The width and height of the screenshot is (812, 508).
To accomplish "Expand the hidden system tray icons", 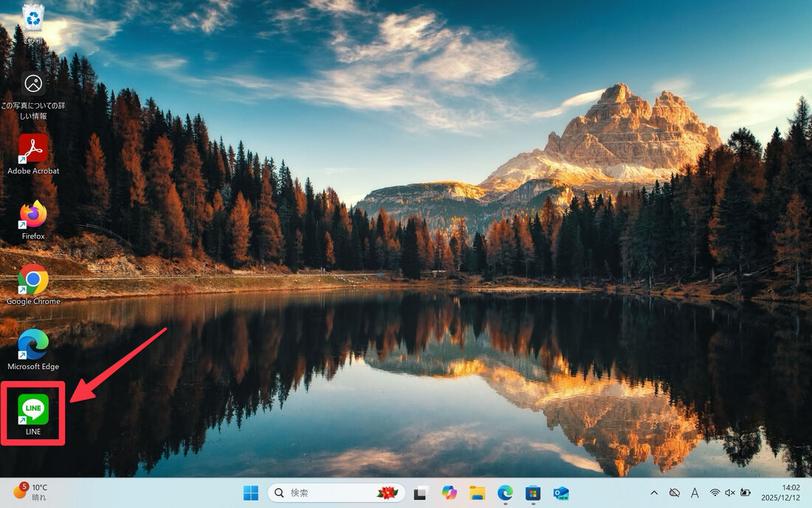I will coord(654,492).
